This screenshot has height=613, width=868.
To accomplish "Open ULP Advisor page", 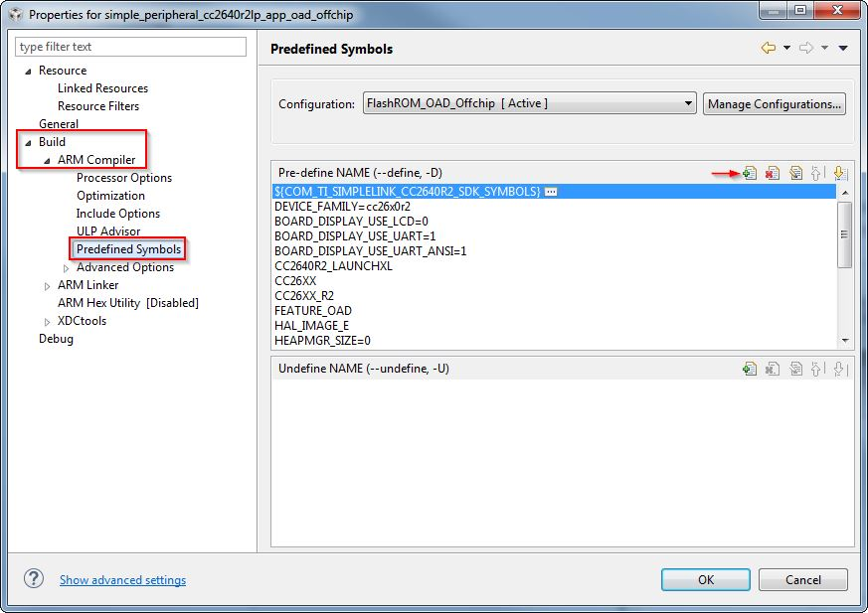I will click(108, 231).
